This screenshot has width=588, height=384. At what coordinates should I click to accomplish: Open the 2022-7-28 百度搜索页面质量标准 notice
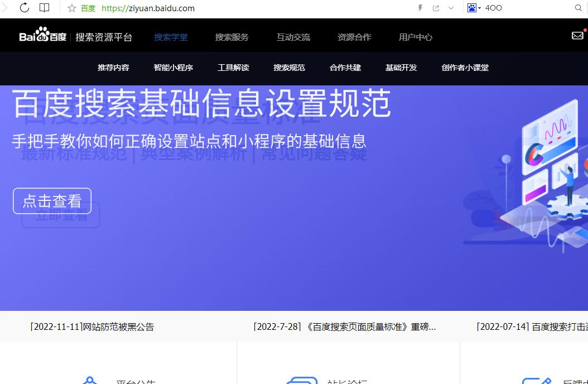tap(344, 327)
